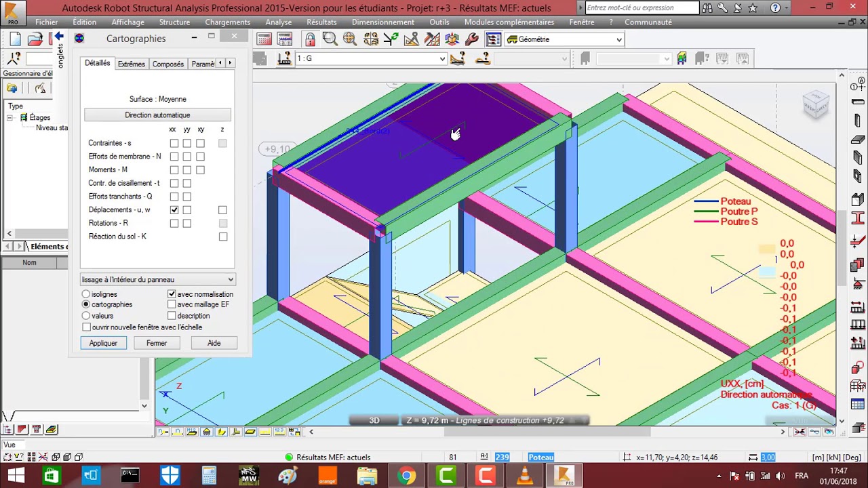Open the calculator icon in the top toolbar
The image size is (868, 488).
pos(264,39)
